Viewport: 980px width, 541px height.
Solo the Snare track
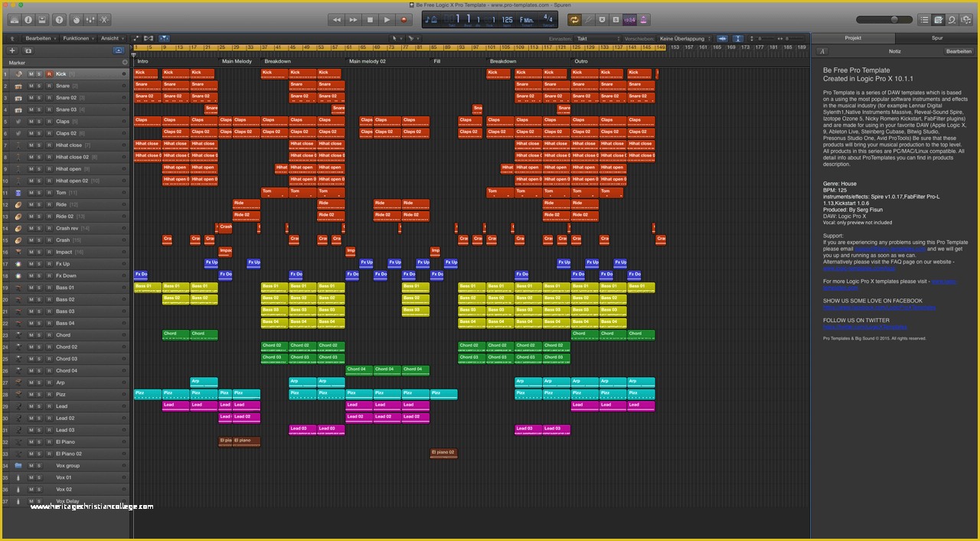[x=39, y=86]
